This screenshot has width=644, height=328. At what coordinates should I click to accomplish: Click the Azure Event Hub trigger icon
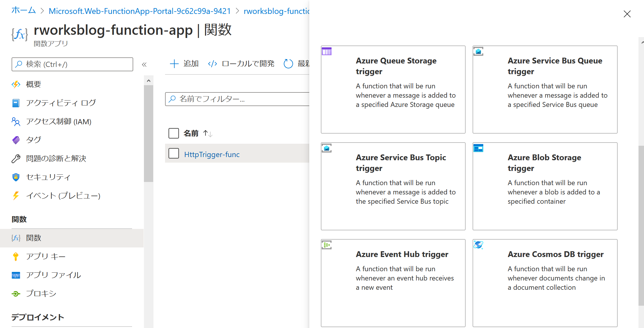point(327,245)
